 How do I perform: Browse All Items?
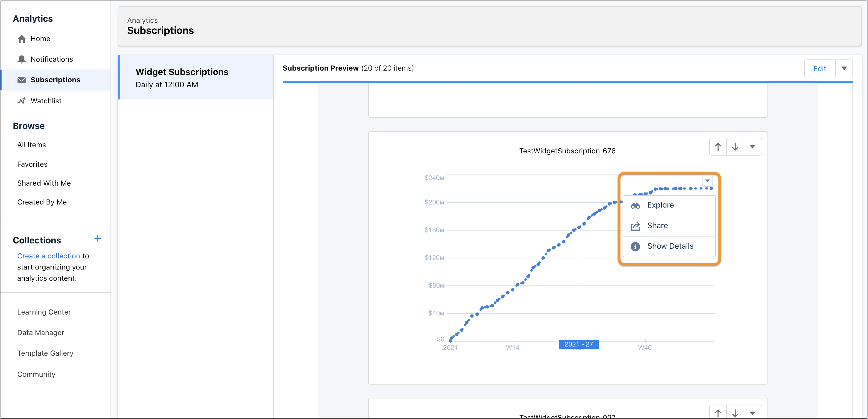(32, 145)
